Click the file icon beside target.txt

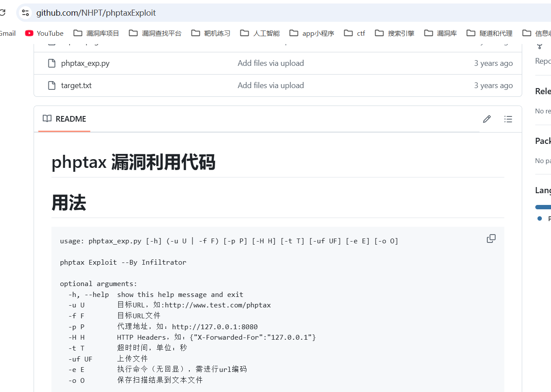coord(52,85)
